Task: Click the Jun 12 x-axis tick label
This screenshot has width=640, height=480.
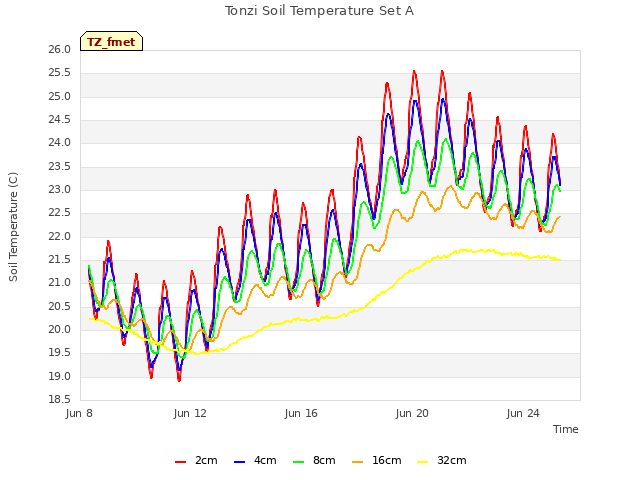Action: pyautogui.click(x=190, y=413)
